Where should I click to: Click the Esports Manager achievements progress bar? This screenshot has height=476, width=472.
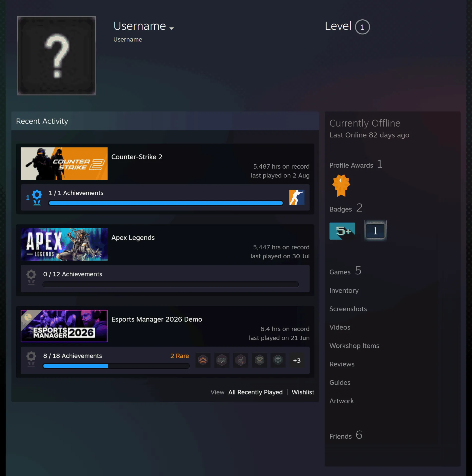(x=116, y=366)
